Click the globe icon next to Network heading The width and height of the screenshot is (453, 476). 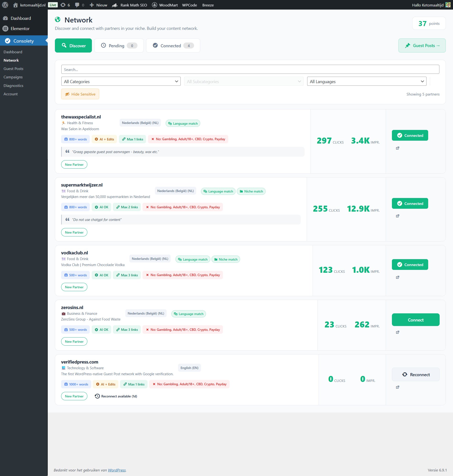point(57,19)
